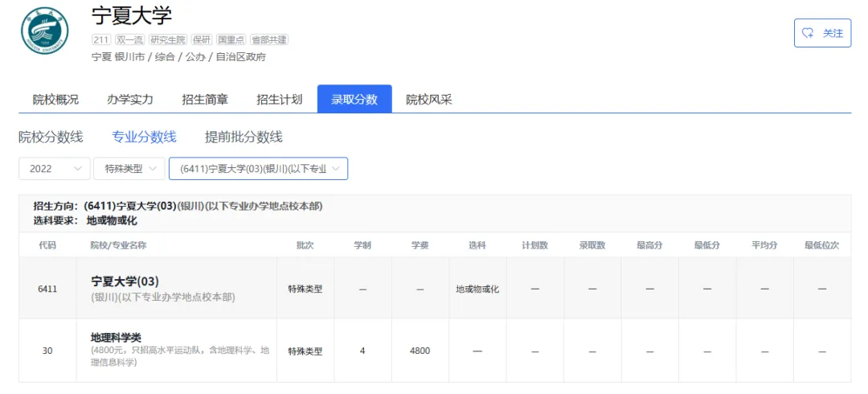Click the heart icon in 关注 button
Image resolution: width=868 pixels, height=394 pixels.
[809, 33]
